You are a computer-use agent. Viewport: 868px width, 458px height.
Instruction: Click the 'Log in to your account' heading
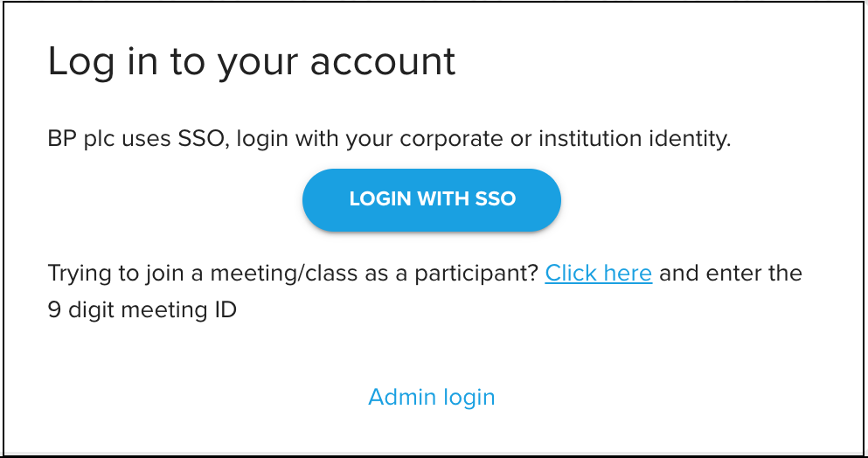tap(252, 62)
